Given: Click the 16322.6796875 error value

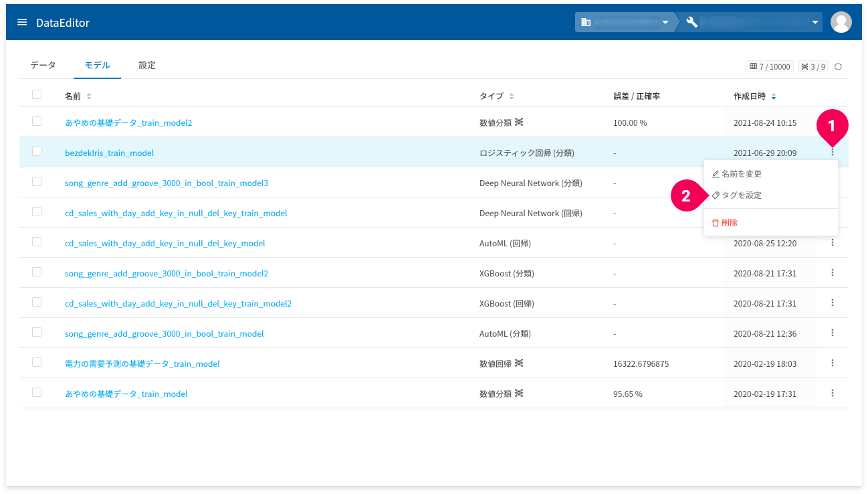Looking at the screenshot, I should click(641, 364).
